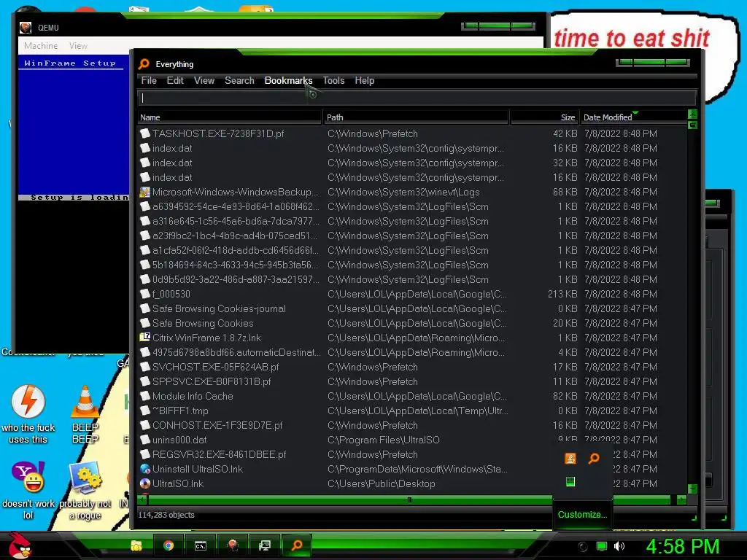Select REGSVR32.EXE-8461DBEE.pf row
This screenshot has height=560, width=747.
tap(411, 454)
